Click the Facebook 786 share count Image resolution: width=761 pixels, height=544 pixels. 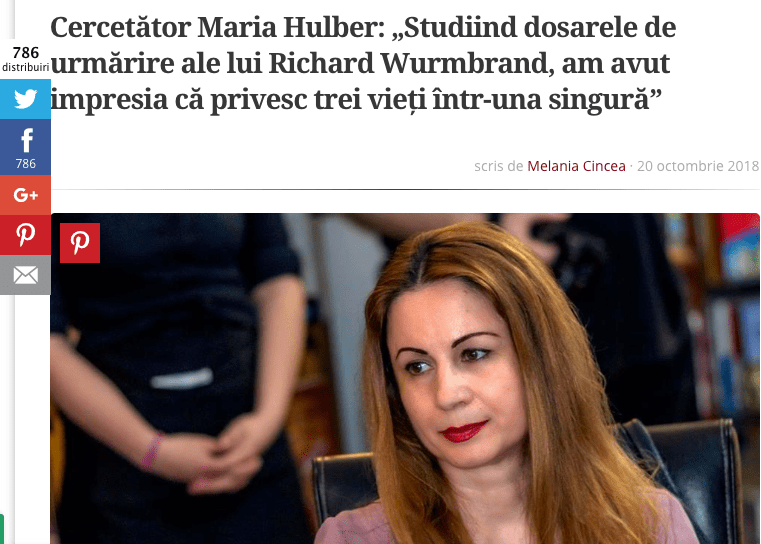click(x=26, y=164)
